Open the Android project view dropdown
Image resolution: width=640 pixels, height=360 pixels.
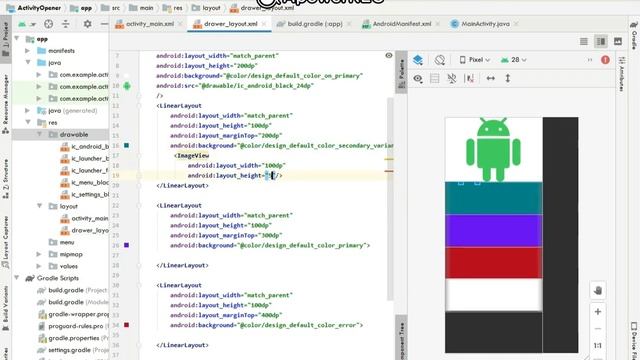click(27, 24)
